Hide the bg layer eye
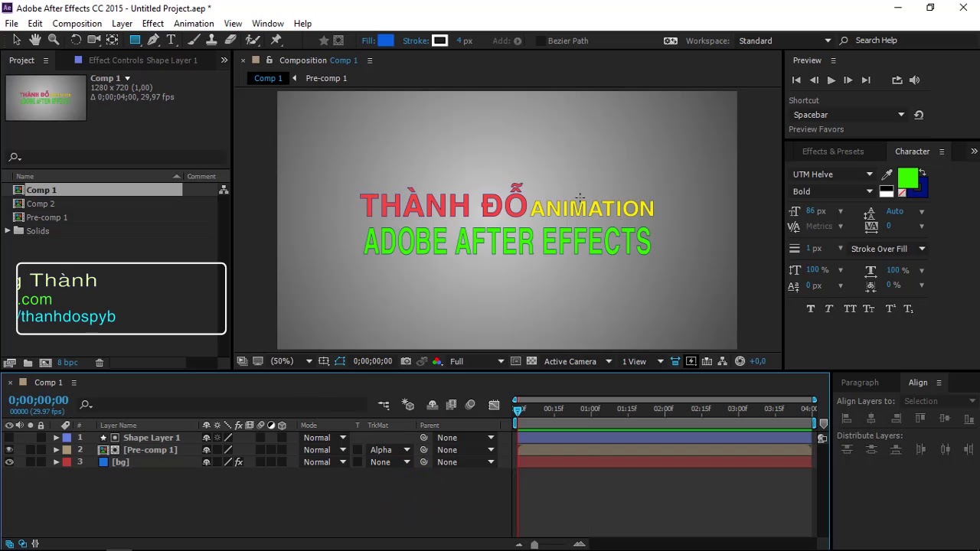Viewport: 980px width, 551px height. pos(9,462)
